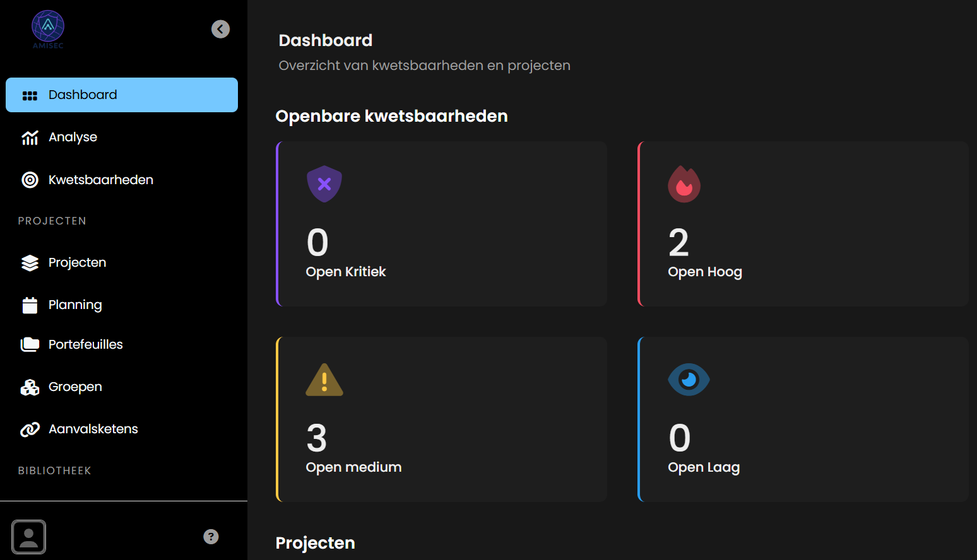977x560 pixels.
Task: Collapse the sidebar with the chevron button
Action: [220, 29]
